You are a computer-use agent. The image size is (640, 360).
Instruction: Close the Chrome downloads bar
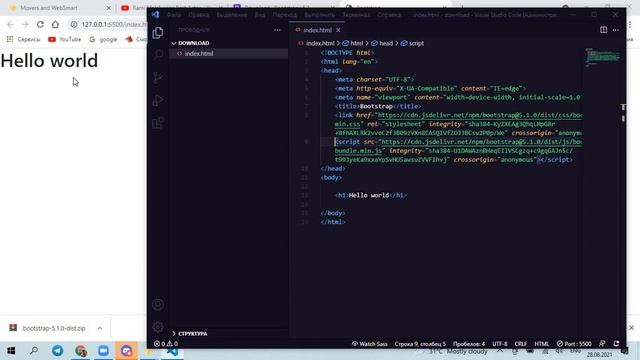click(631, 327)
